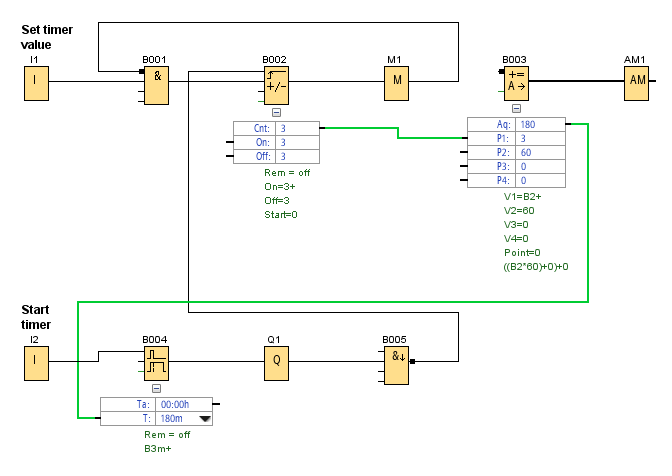This screenshot has width=672, height=476.
Task: Click the 'Start=0' parameter text
Action: [x=281, y=215]
